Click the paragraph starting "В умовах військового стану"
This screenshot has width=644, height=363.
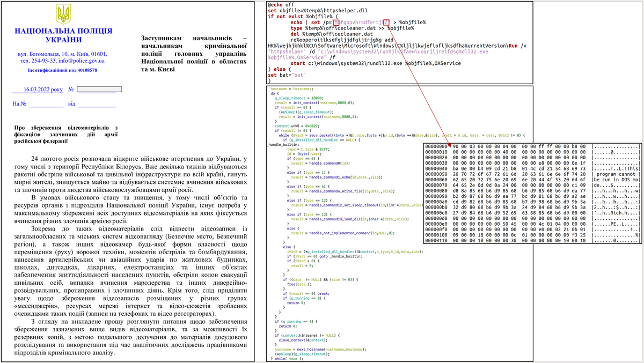pos(131,209)
